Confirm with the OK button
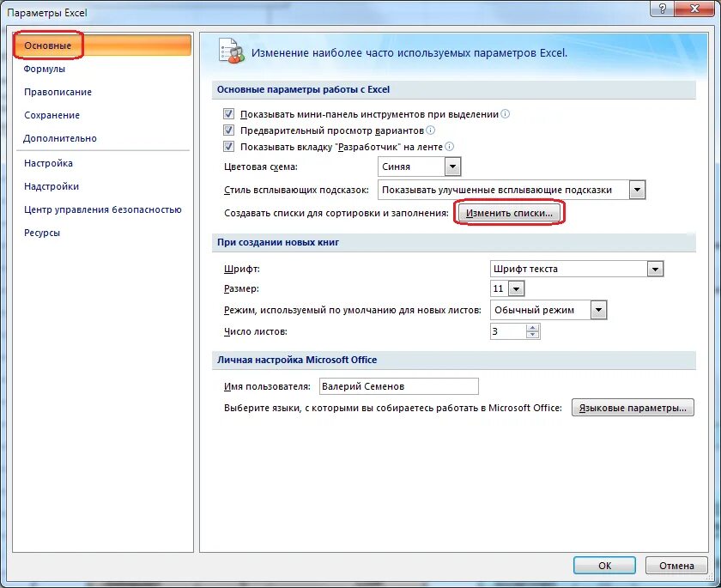Image resolution: width=721 pixels, height=588 pixels. coord(604,566)
